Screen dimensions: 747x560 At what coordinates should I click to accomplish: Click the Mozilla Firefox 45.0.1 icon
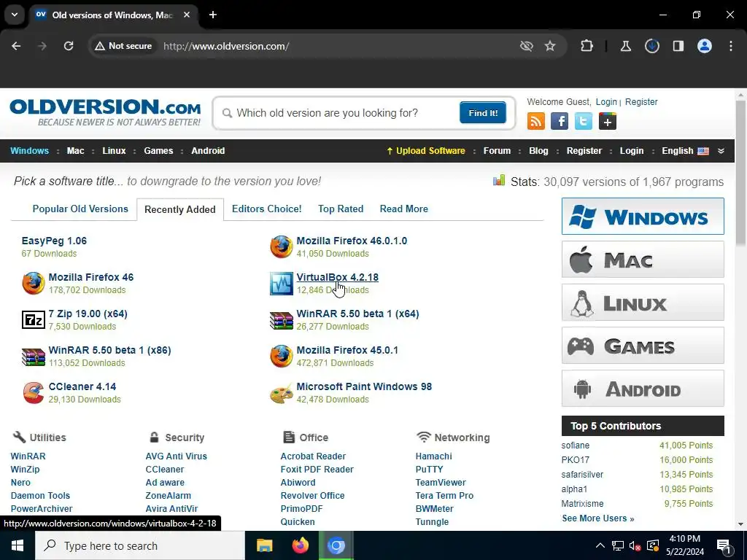(x=281, y=356)
